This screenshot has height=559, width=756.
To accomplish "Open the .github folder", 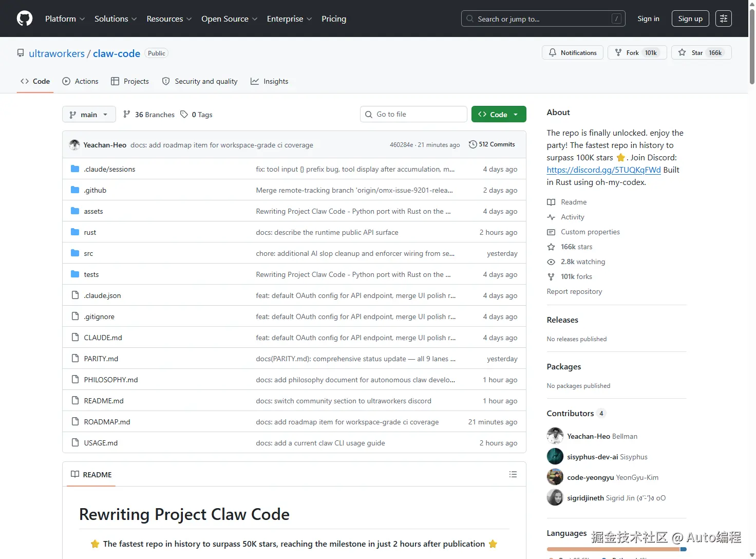I will [x=95, y=190].
